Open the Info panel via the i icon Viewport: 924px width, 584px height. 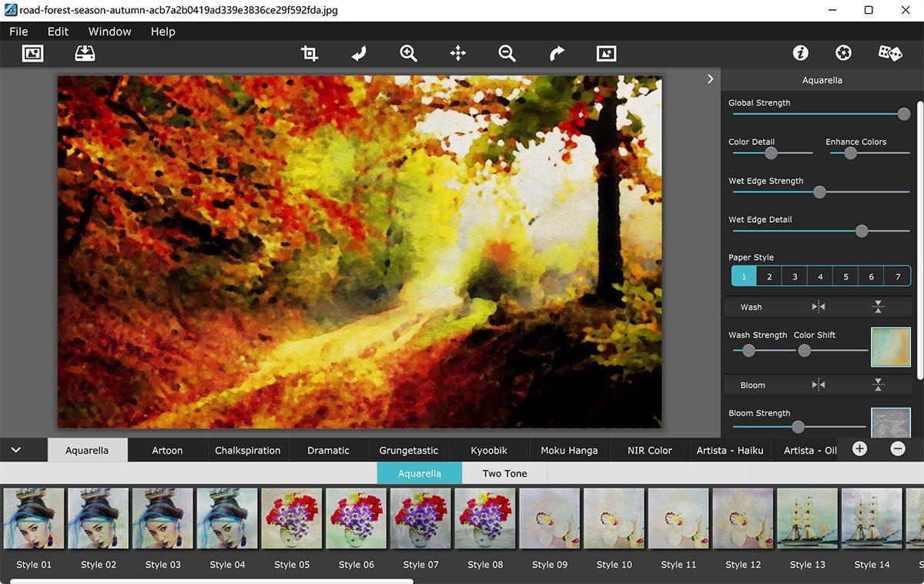800,53
